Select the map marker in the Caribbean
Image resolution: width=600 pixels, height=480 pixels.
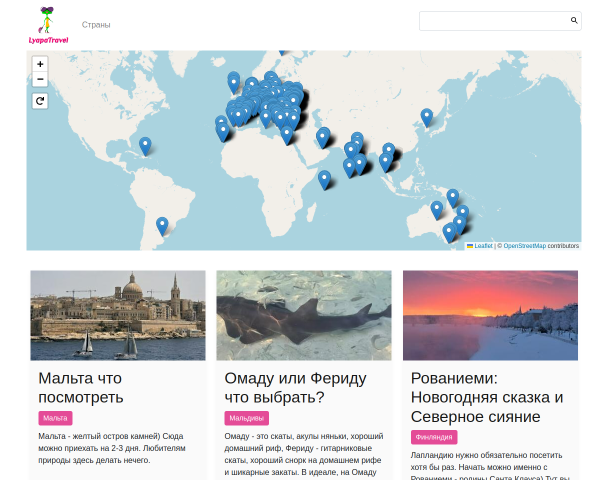(x=145, y=146)
